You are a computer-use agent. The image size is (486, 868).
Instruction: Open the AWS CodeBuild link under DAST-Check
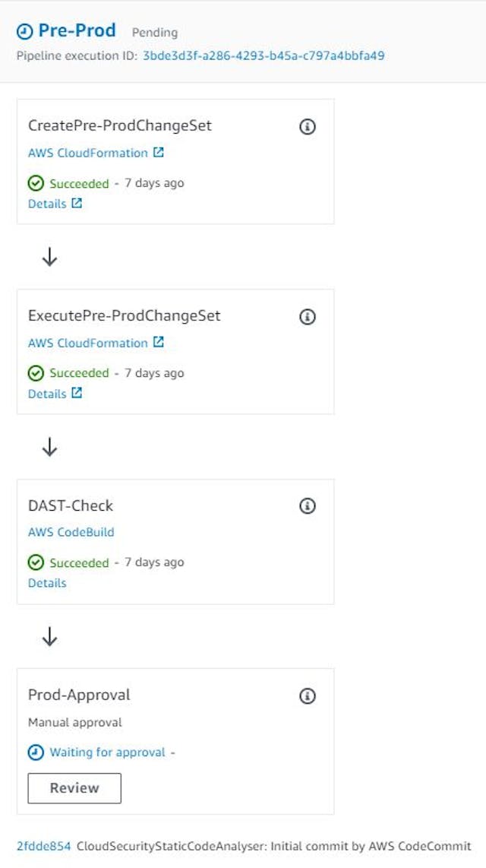[x=72, y=532]
